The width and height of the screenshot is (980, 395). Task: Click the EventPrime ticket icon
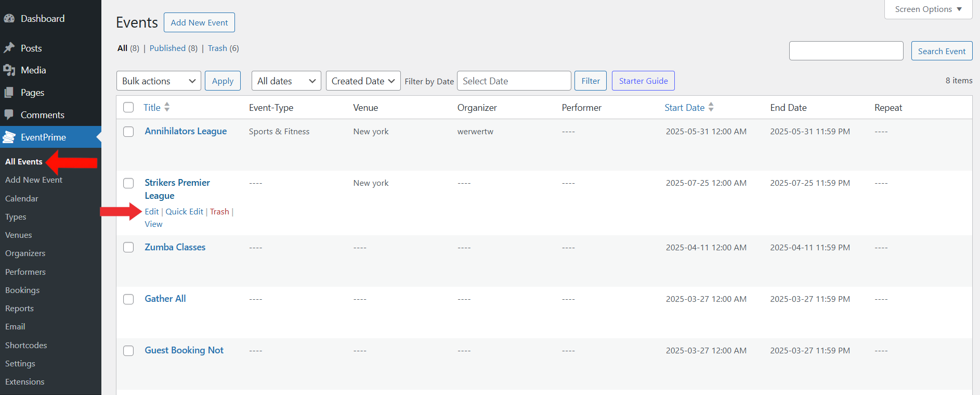[9, 137]
